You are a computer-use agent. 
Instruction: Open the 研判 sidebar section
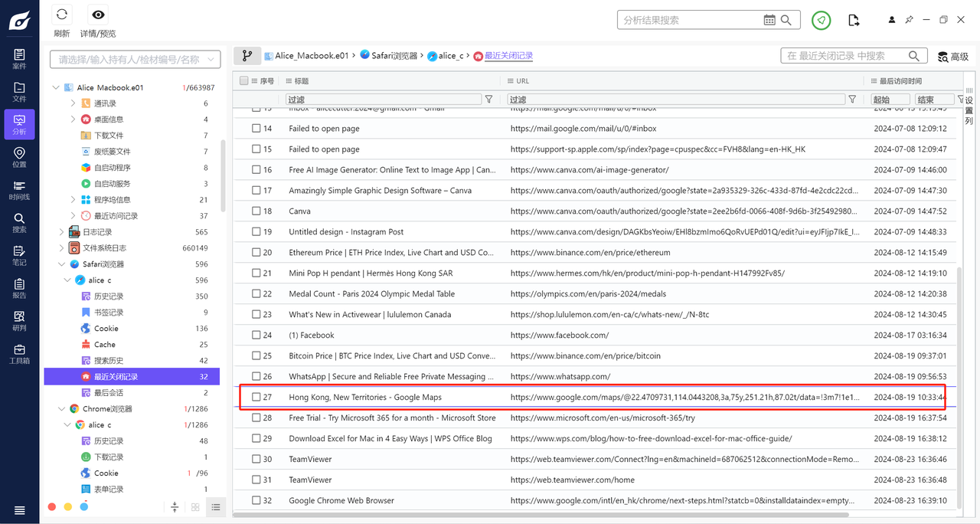point(19,322)
